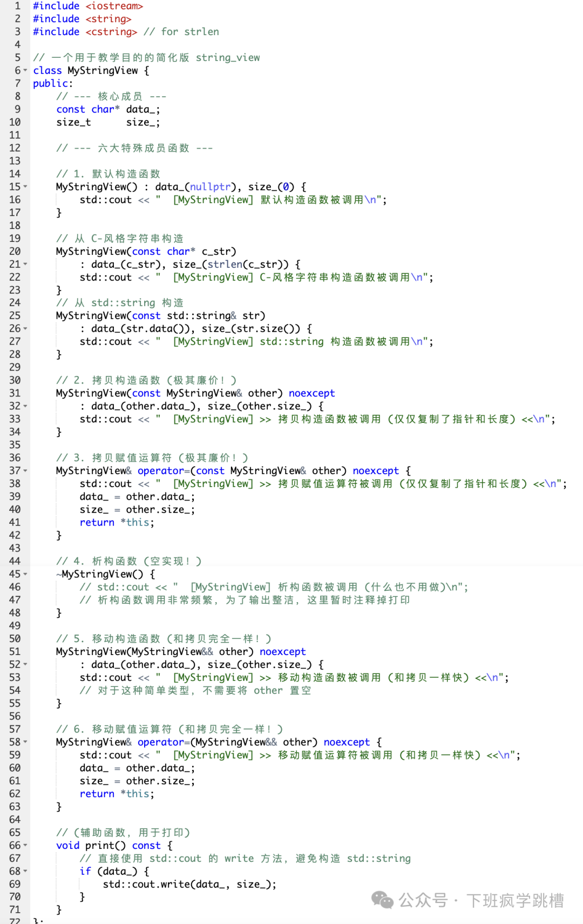Screen dimensions: 583x924
Task: Click the line 12 section comment
Action: [x=134, y=149]
